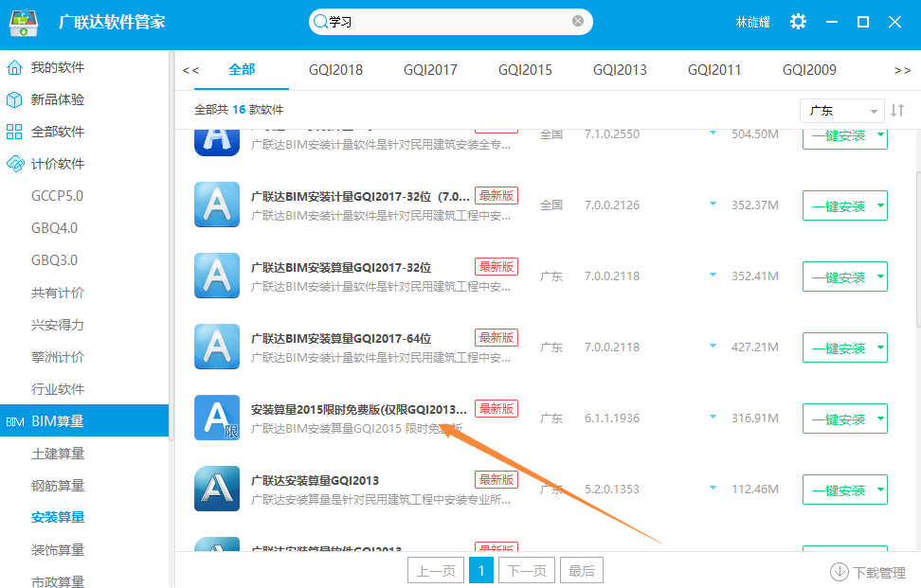921x588 pixels.
Task: Open install options arrow for 316.91M row
Action: pyautogui.click(x=880, y=419)
